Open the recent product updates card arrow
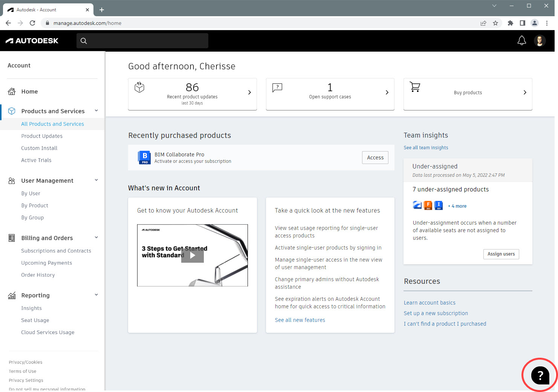Screen dimensions: 558x392 249,92
